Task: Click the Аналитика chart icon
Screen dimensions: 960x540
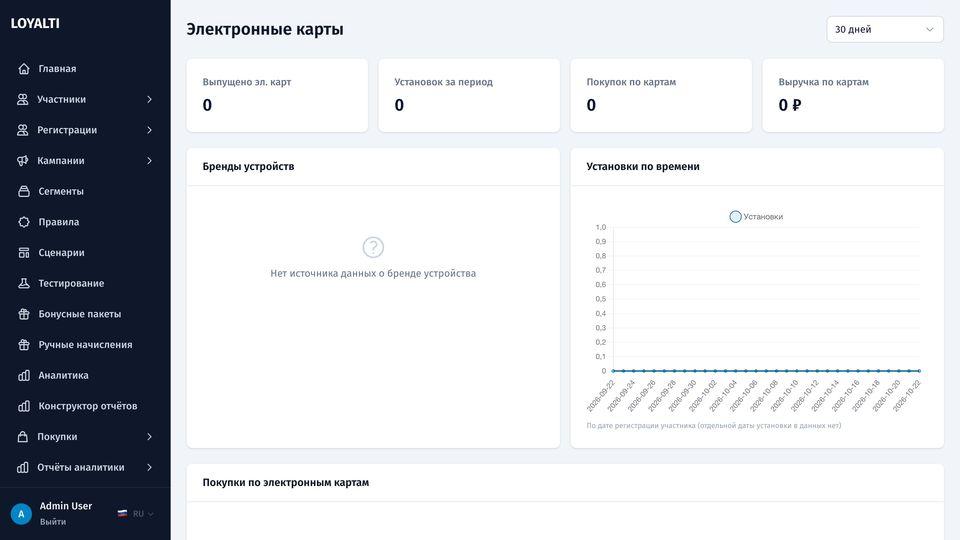Action: 24,375
